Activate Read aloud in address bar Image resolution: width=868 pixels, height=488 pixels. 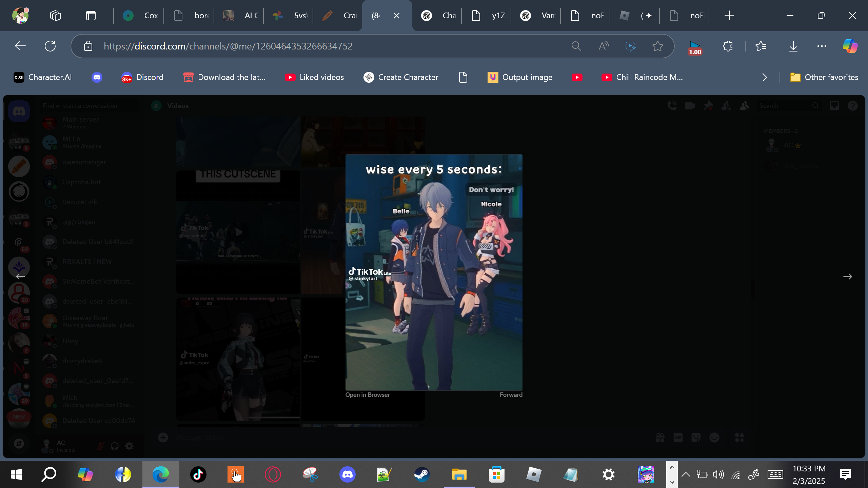604,46
